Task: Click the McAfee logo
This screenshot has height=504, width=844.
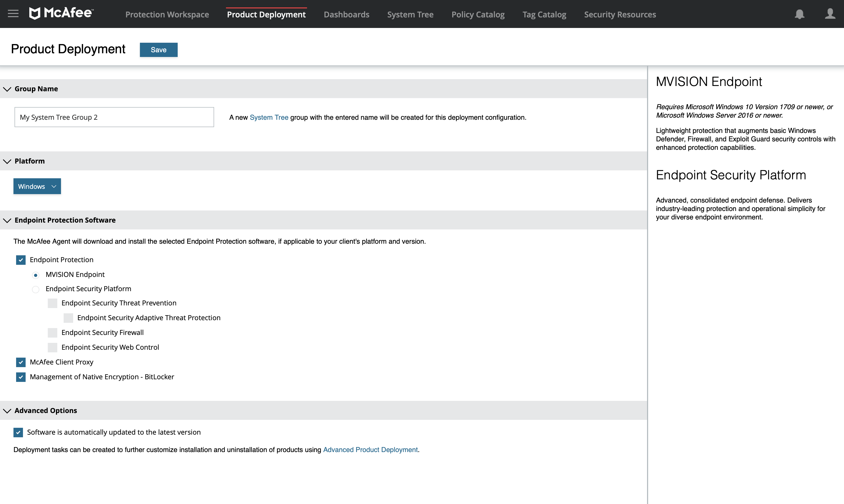Action: [61, 13]
